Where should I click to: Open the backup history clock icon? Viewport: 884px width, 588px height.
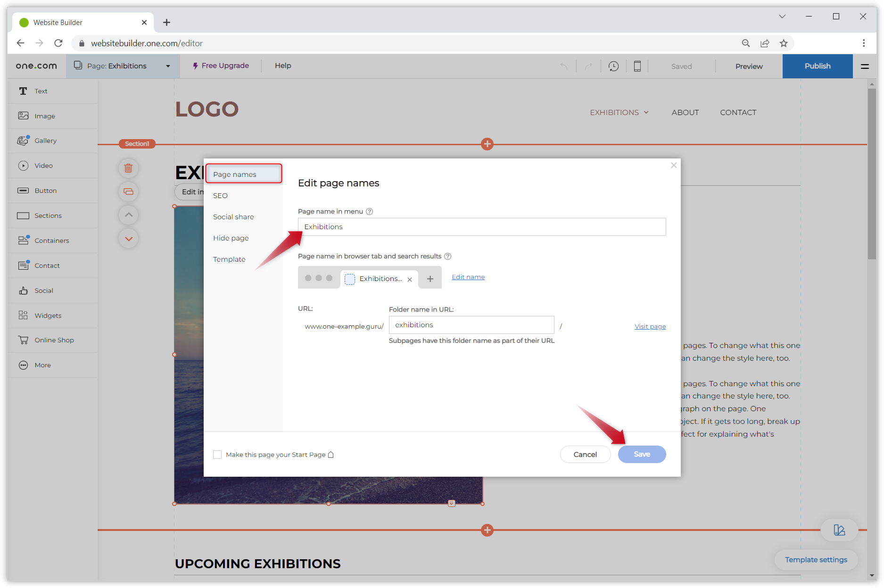pyautogui.click(x=613, y=66)
